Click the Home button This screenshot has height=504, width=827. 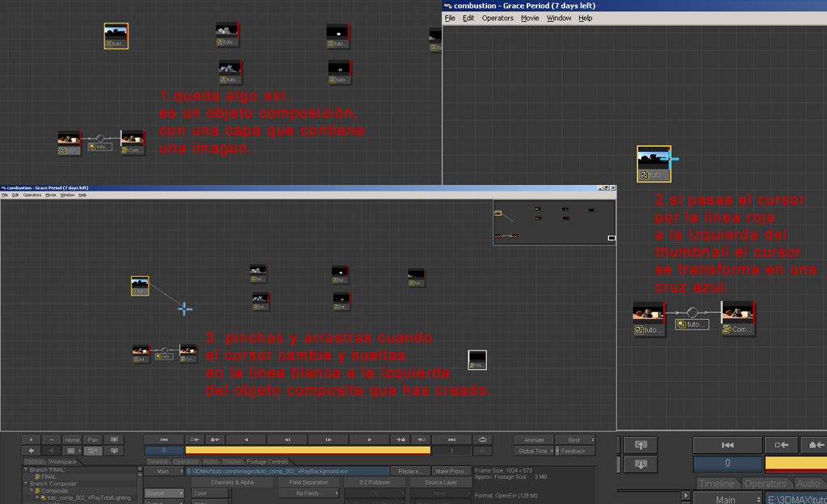(72, 439)
